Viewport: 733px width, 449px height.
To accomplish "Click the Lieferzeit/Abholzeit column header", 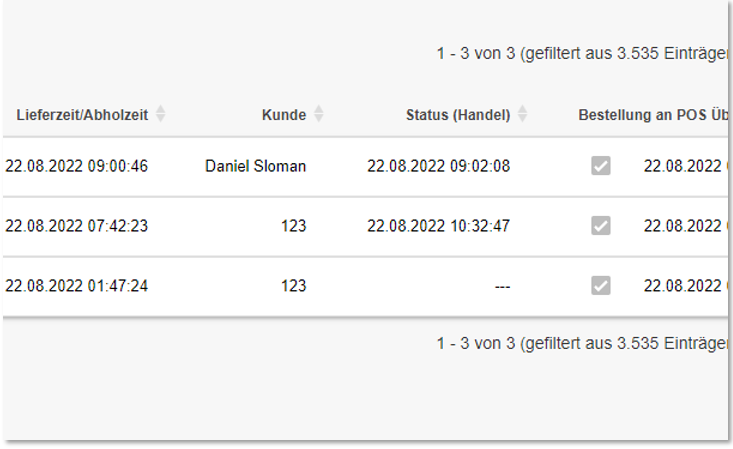I will point(82,115).
